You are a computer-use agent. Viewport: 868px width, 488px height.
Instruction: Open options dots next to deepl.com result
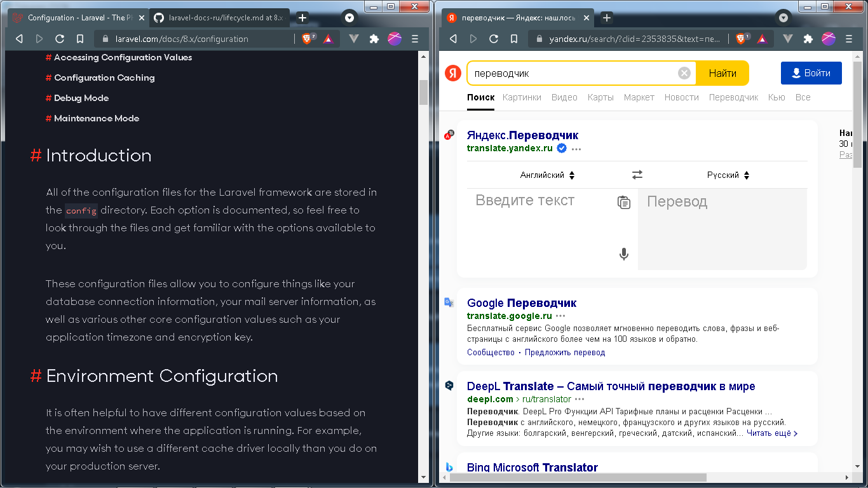coord(580,399)
